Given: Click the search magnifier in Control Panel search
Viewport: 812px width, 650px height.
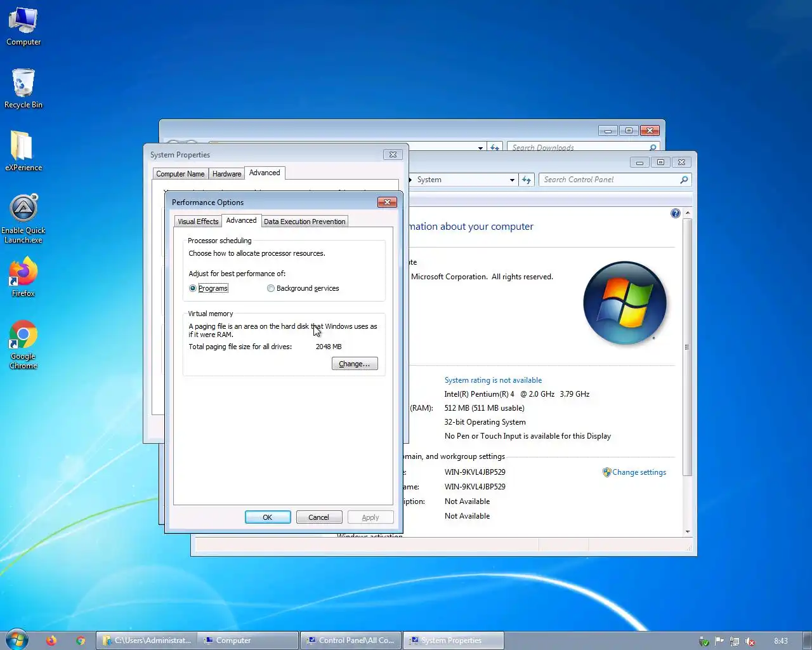Looking at the screenshot, I should (684, 180).
